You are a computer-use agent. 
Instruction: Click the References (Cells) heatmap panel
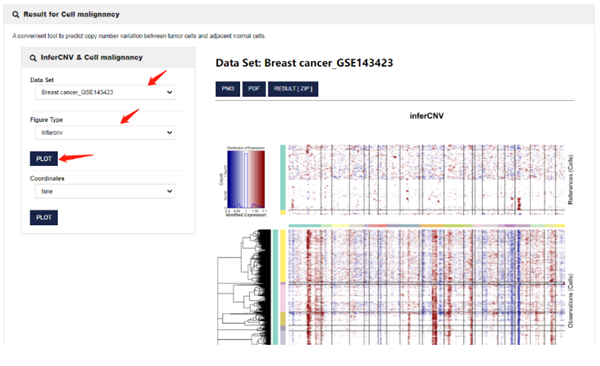click(x=427, y=179)
